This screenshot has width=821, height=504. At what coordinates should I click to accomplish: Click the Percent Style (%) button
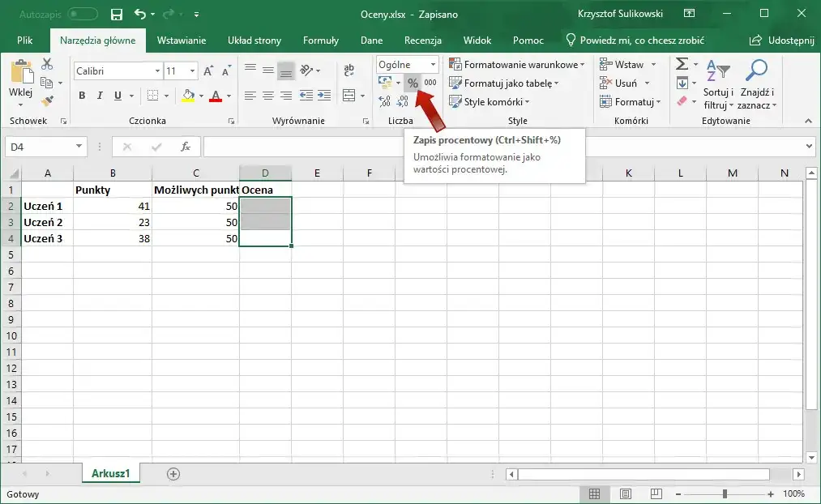pyautogui.click(x=413, y=83)
